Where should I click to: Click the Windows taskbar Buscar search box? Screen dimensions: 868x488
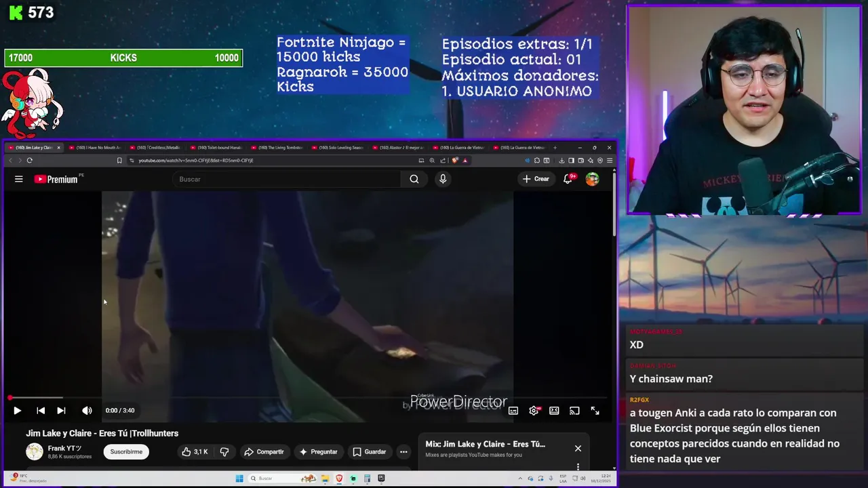tap(282, 479)
